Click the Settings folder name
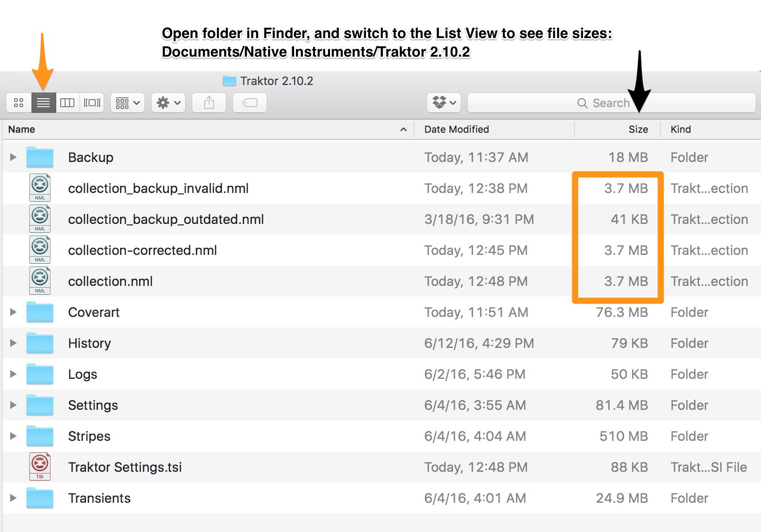The width and height of the screenshot is (761, 532). (x=93, y=405)
